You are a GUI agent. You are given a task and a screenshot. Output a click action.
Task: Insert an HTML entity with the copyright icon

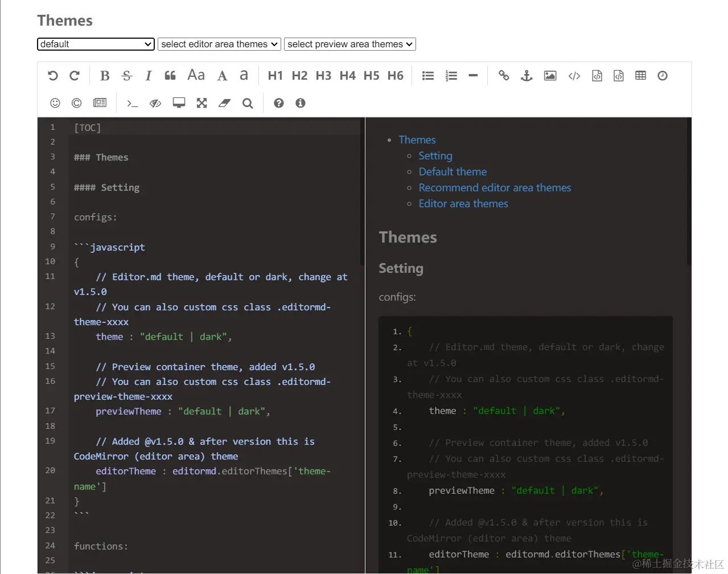tap(77, 103)
